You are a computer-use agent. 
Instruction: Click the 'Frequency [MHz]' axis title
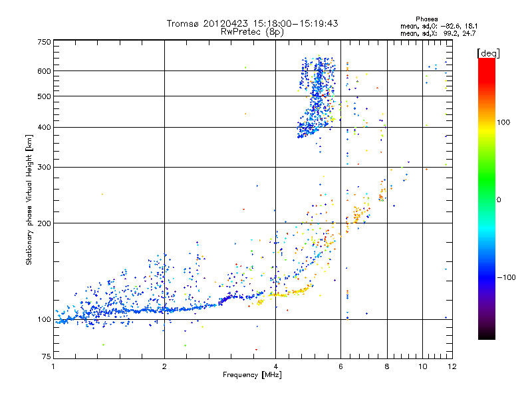click(x=252, y=375)
